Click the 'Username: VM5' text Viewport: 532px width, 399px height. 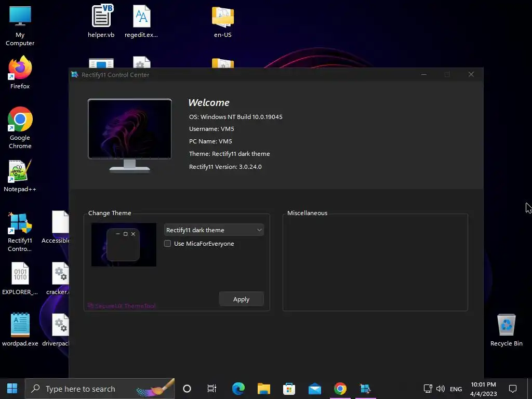tap(211, 129)
